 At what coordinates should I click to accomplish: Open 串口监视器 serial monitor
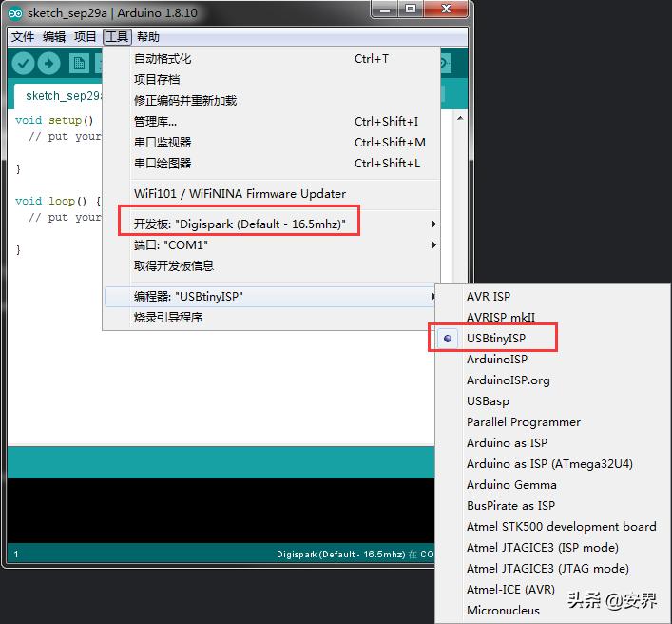(272, 142)
